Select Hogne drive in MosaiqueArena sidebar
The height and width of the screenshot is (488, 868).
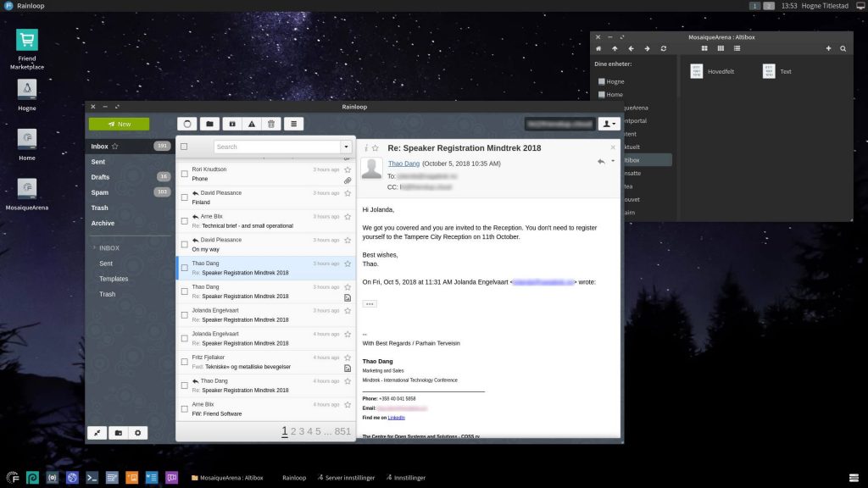click(611, 81)
